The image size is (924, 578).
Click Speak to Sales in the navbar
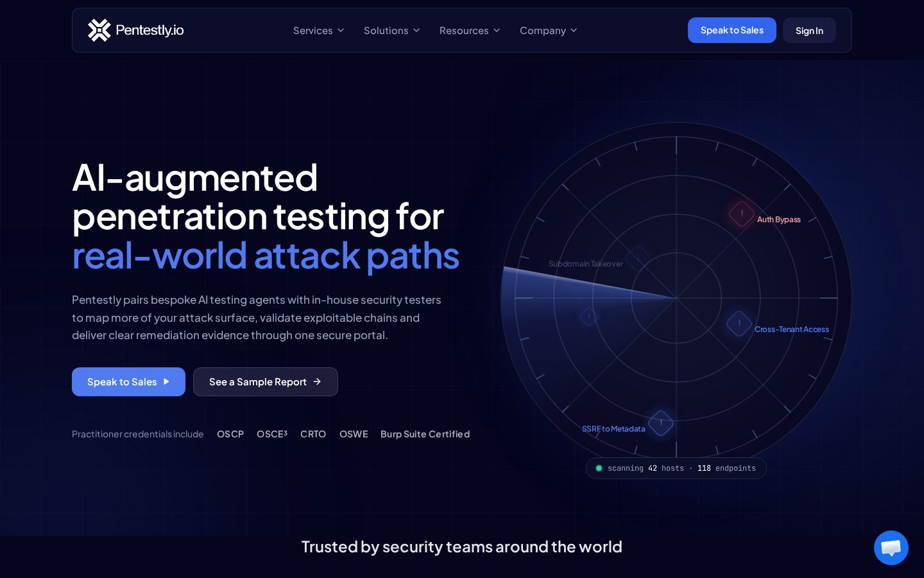tap(732, 30)
